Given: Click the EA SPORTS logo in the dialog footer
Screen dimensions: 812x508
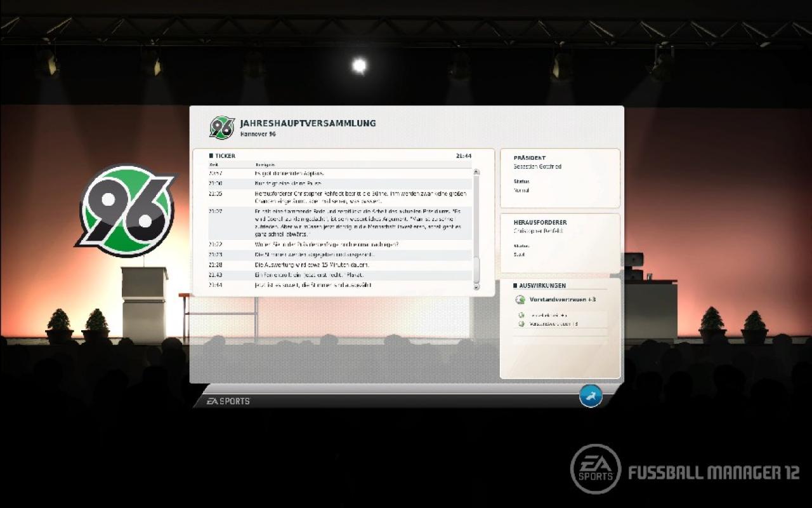Looking at the screenshot, I should [x=228, y=401].
